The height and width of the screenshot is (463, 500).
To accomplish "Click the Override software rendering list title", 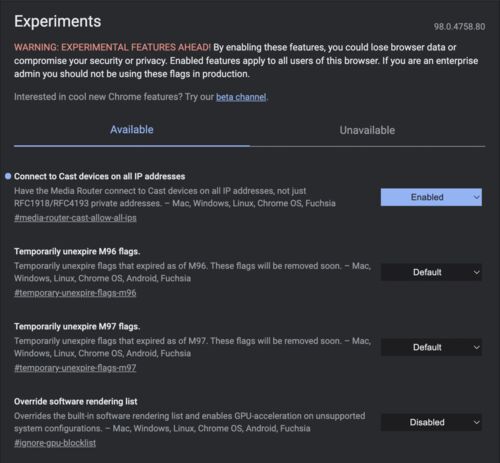I will click(76, 401).
